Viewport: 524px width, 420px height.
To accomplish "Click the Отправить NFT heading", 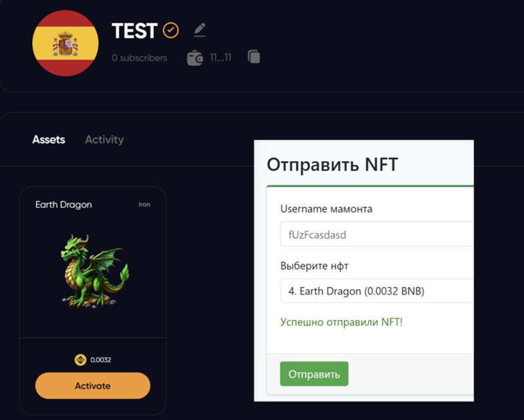I will tap(332, 165).
